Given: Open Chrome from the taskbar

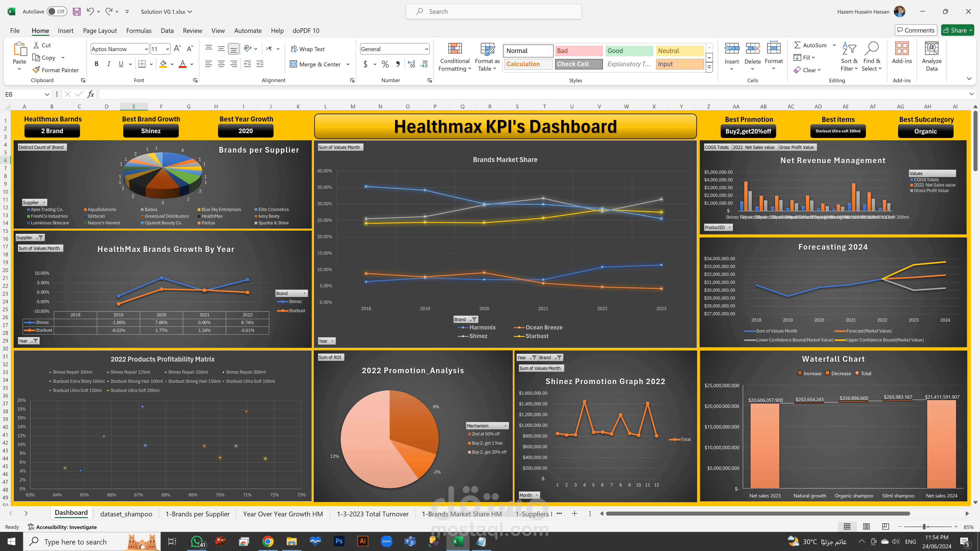Looking at the screenshot, I should tap(268, 541).
